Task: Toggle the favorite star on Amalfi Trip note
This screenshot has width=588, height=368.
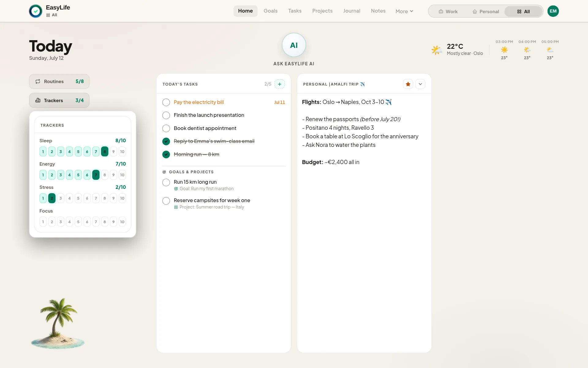Action: click(408, 84)
